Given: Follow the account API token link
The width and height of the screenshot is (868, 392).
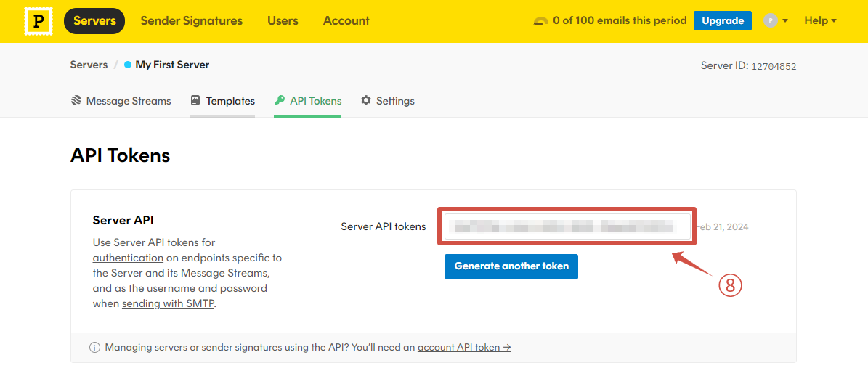Looking at the screenshot, I should [464, 348].
